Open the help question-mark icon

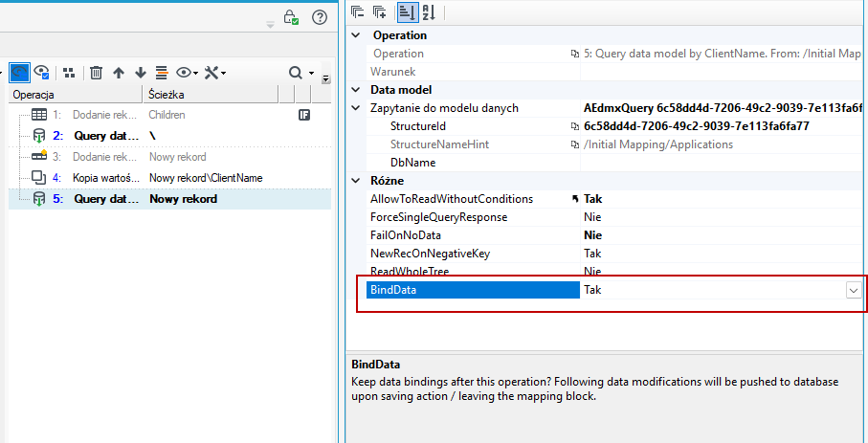click(320, 17)
